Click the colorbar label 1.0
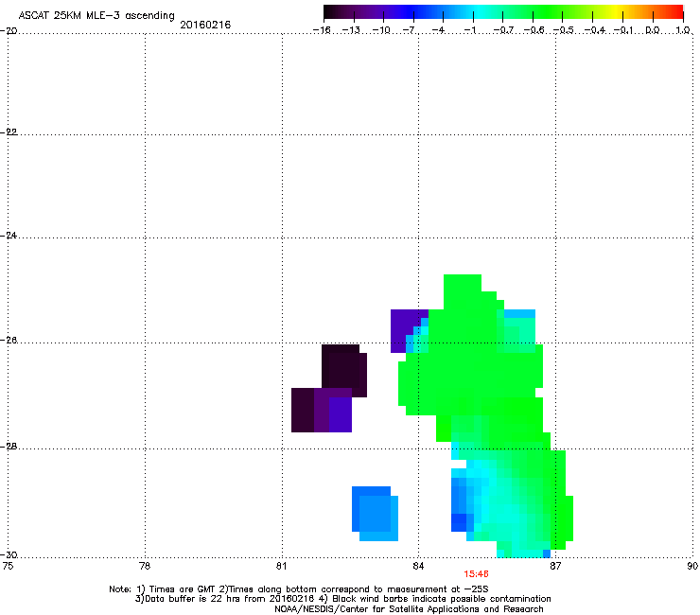The image size is (700, 615). tap(683, 30)
